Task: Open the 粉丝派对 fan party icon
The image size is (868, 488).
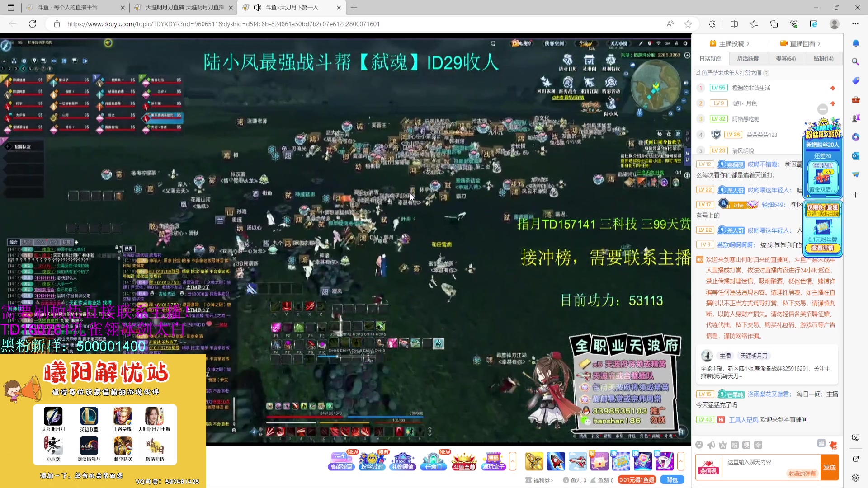Action: 372,460
